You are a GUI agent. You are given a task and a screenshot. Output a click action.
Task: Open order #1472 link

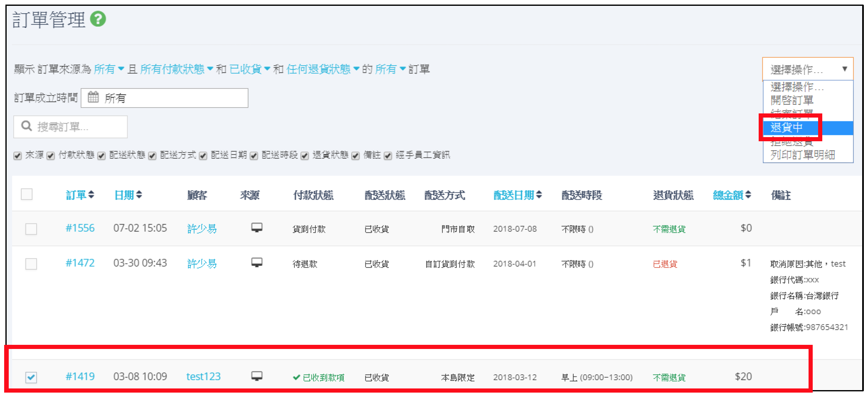80,263
